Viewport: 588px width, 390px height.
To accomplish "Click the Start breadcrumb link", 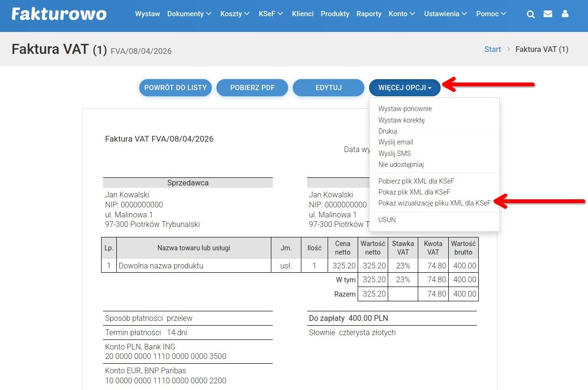I will click(x=493, y=49).
